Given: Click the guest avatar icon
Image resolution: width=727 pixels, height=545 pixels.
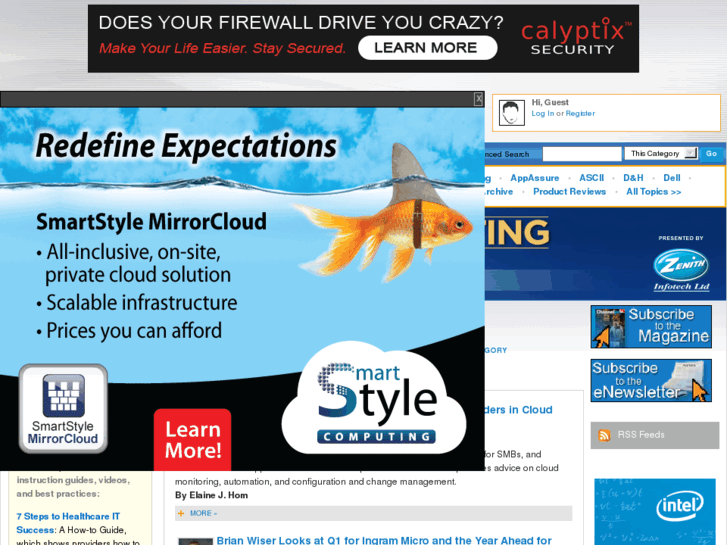Looking at the screenshot, I should pyautogui.click(x=511, y=113).
